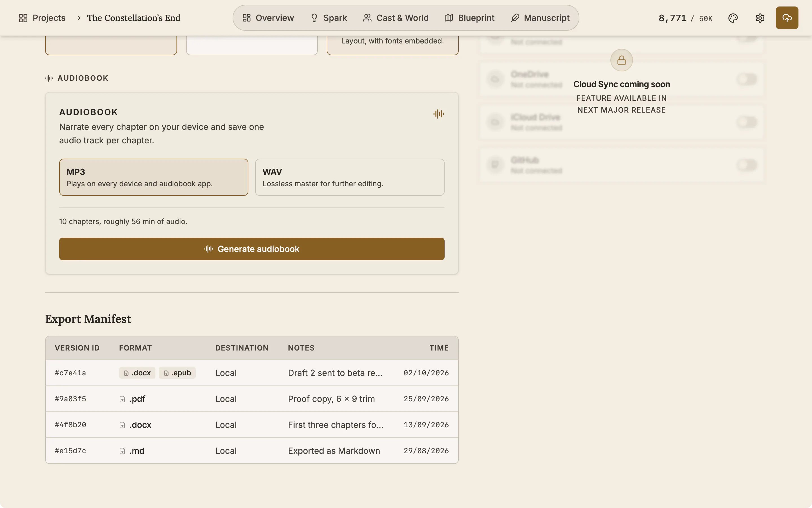
Task: Click version ID #9a03f5
Action: click(70, 399)
